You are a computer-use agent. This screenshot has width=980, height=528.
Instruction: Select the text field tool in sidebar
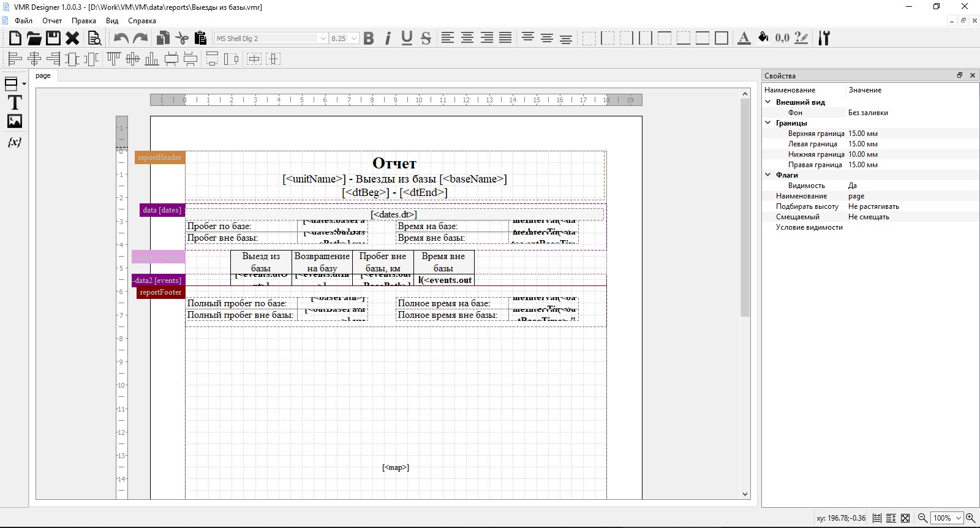15,102
